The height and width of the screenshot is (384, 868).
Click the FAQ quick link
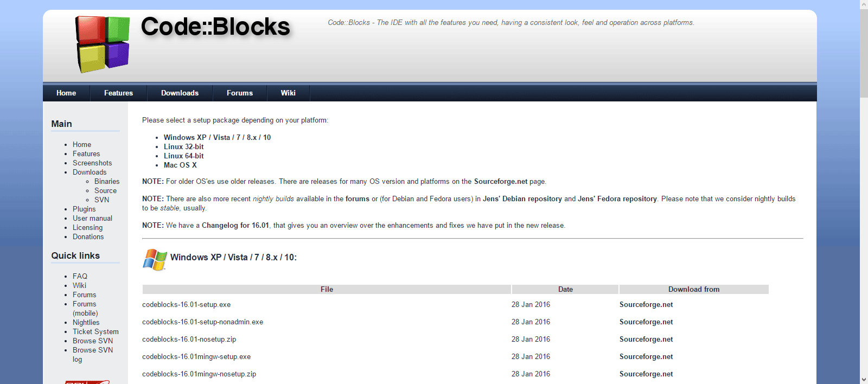pos(80,276)
